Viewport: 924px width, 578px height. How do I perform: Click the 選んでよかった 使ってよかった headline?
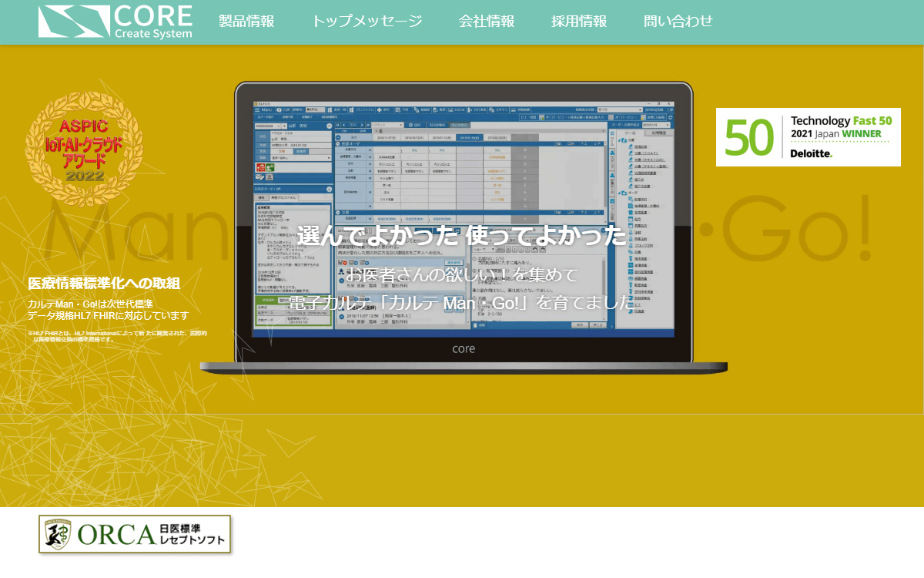coord(462,235)
